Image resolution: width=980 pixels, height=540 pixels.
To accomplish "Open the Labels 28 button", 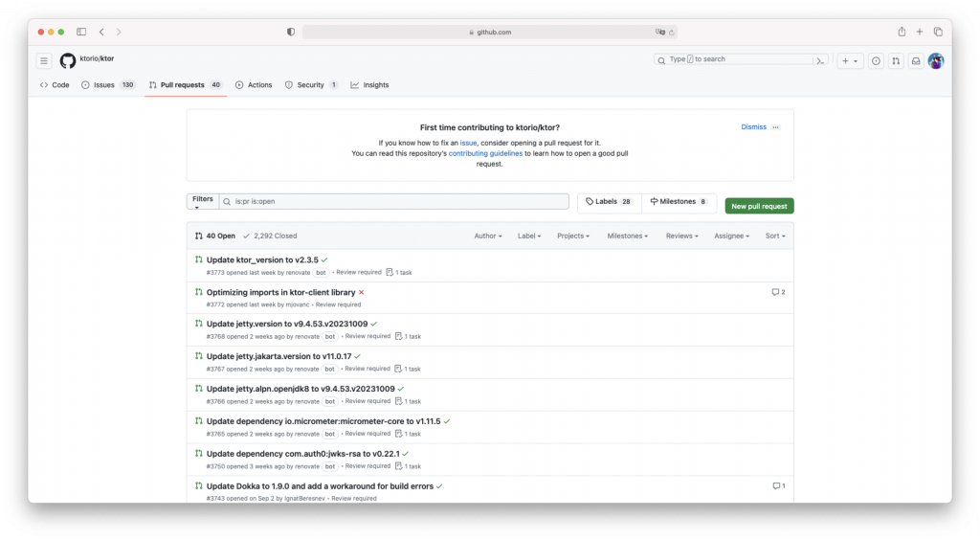I will coord(609,201).
